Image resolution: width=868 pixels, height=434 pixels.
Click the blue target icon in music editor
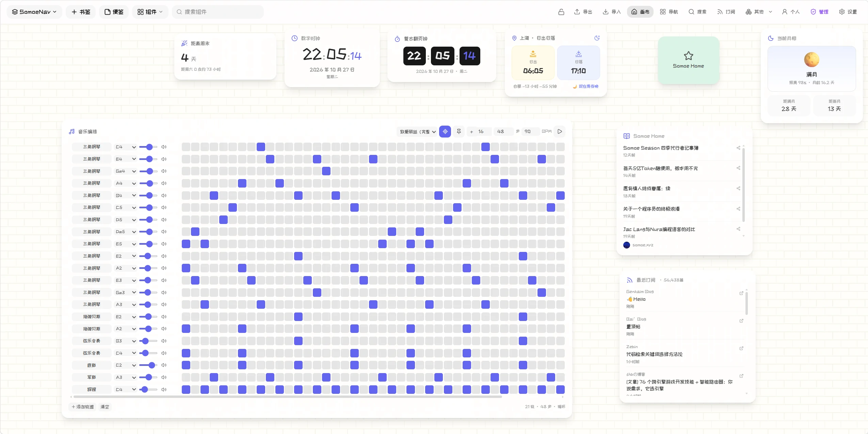click(445, 132)
